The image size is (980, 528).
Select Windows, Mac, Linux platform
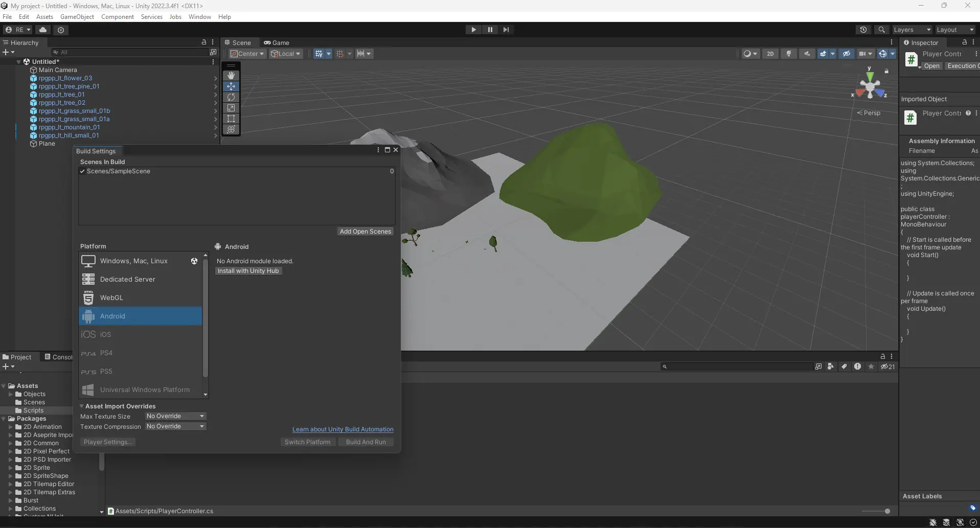pyautogui.click(x=141, y=261)
